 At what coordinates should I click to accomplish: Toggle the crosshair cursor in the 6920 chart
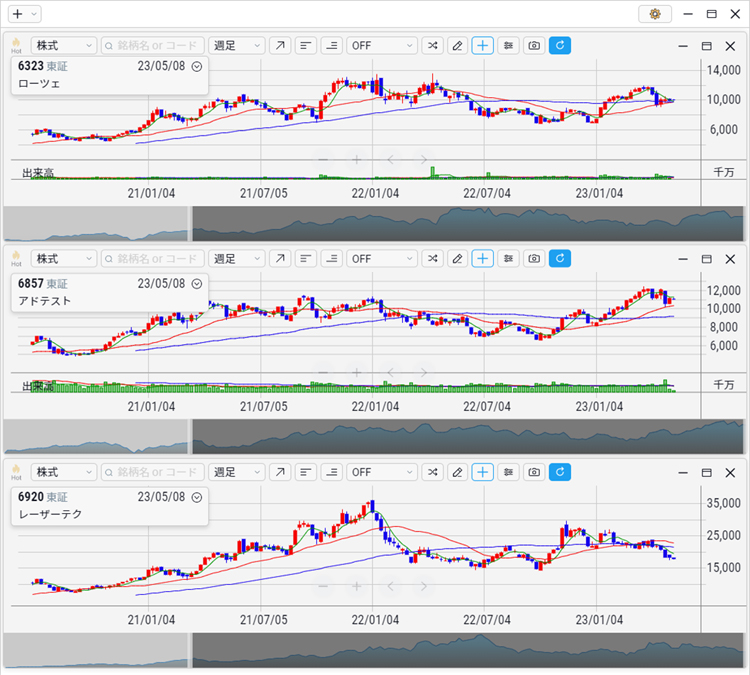point(483,472)
